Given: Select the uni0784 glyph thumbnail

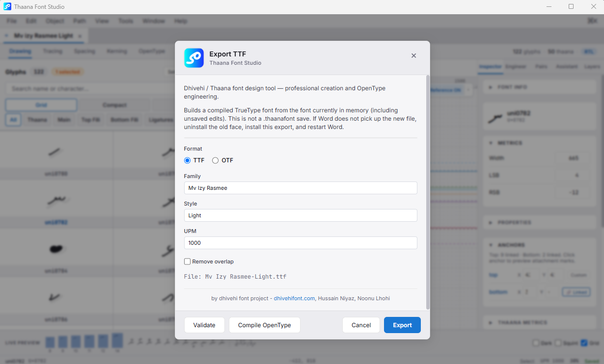Looking at the screenshot, I should click(56, 253).
